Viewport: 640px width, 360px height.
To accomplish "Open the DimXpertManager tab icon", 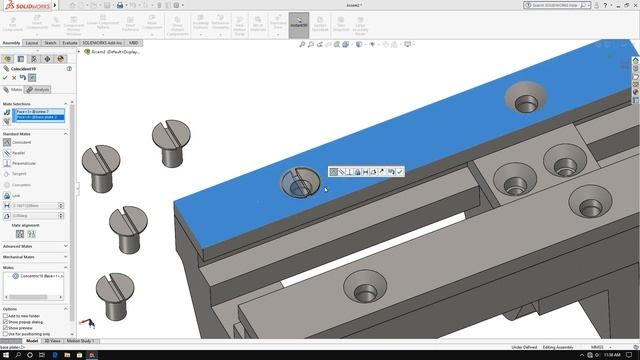I will 47,59.
